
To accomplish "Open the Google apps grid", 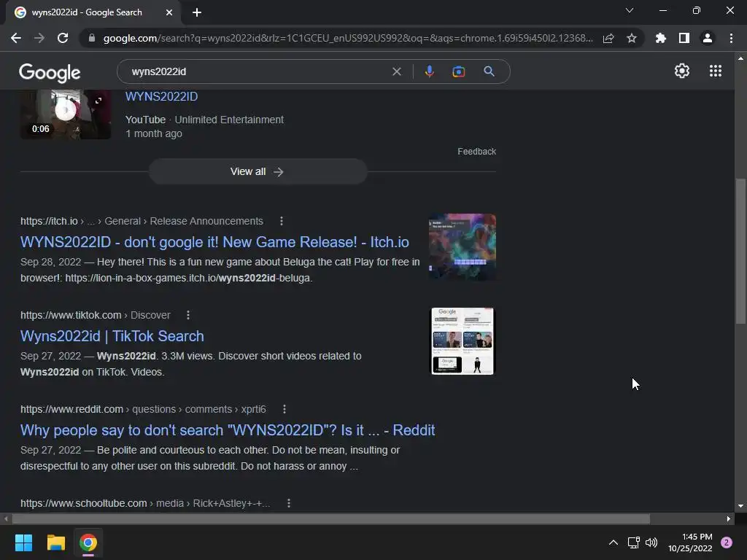I will tap(716, 71).
